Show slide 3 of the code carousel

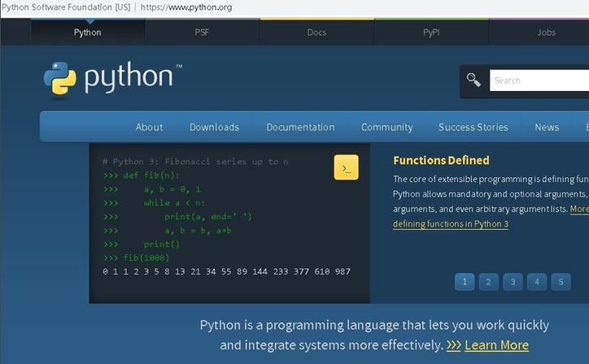coord(513,282)
